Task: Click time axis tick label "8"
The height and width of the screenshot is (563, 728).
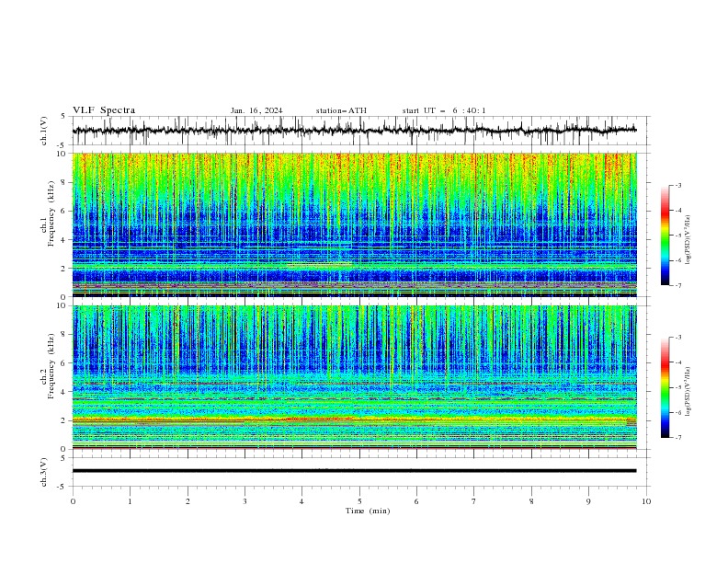Action: 531,501
